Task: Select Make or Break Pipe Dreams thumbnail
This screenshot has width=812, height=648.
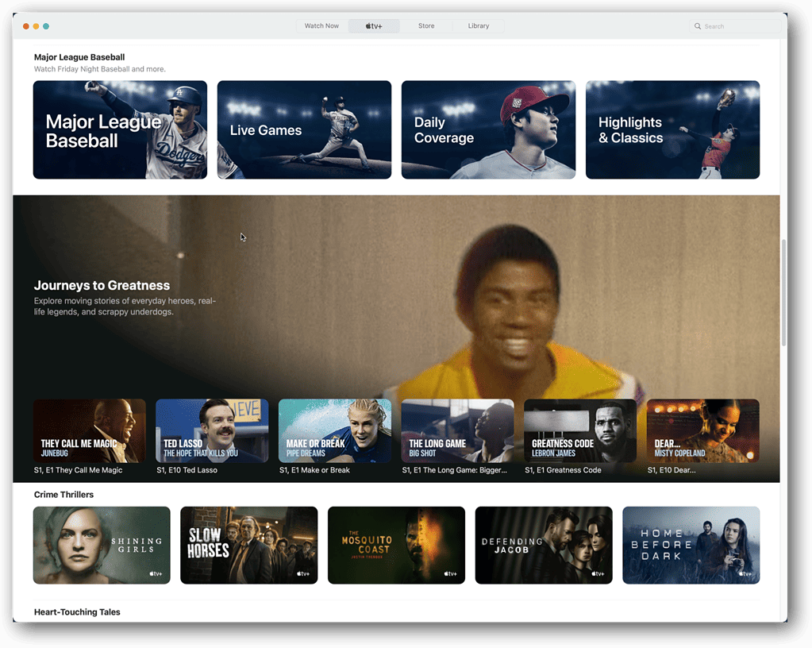Action: (335, 430)
